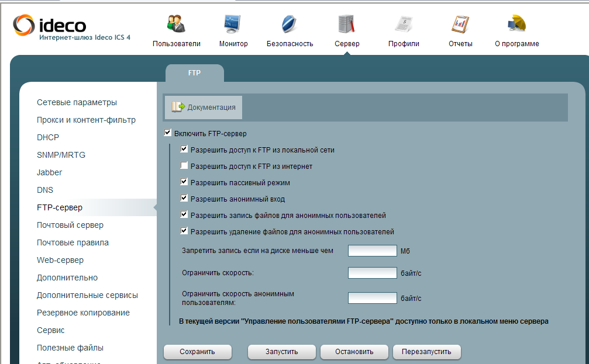This screenshot has height=364, width=589.
Task: Open the Отчеты reports clipboard icon
Action: (x=460, y=24)
